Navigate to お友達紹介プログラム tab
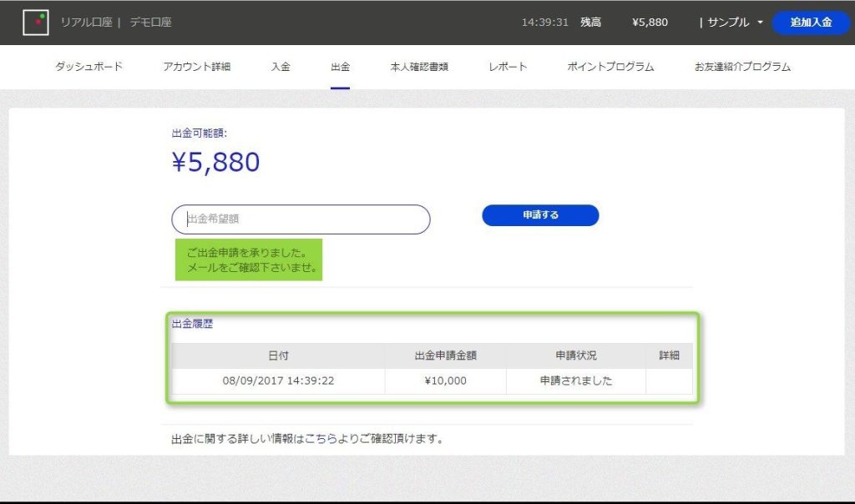Viewport: 855px width, 504px height. click(742, 67)
